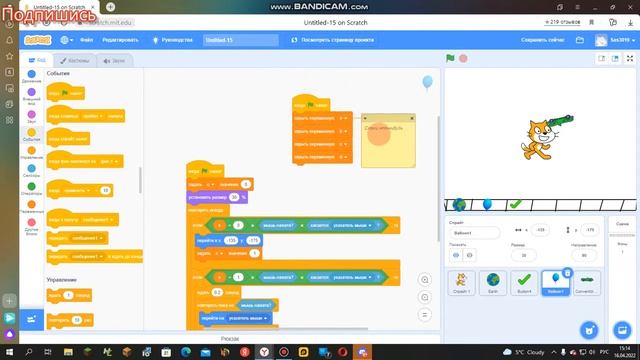The width and height of the screenshot is (640, 360).
Task: Delete the selected Balloon sprite
Action: pyautogui.click(x=567, y=273)
